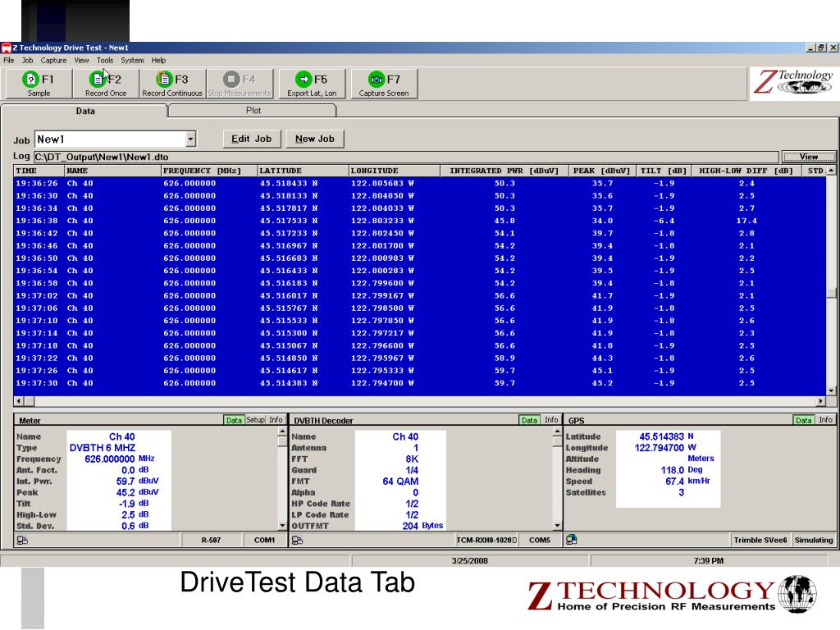
Task: Click the View log button
Action: [809, 157]
